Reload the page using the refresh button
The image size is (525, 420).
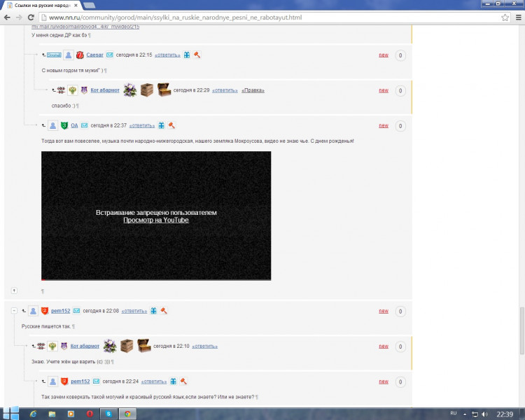[31, 17]
